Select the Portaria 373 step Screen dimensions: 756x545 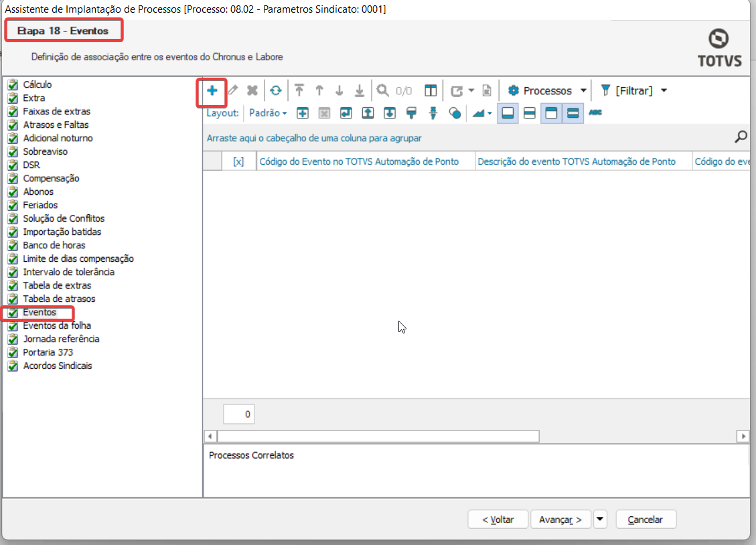pyautogui.click(x=48, y=352)
